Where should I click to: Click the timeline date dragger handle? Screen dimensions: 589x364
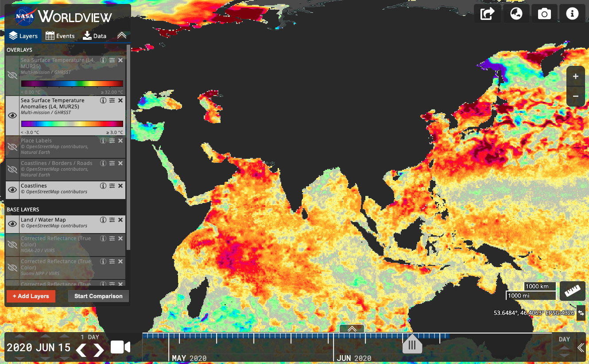(412, 345)
